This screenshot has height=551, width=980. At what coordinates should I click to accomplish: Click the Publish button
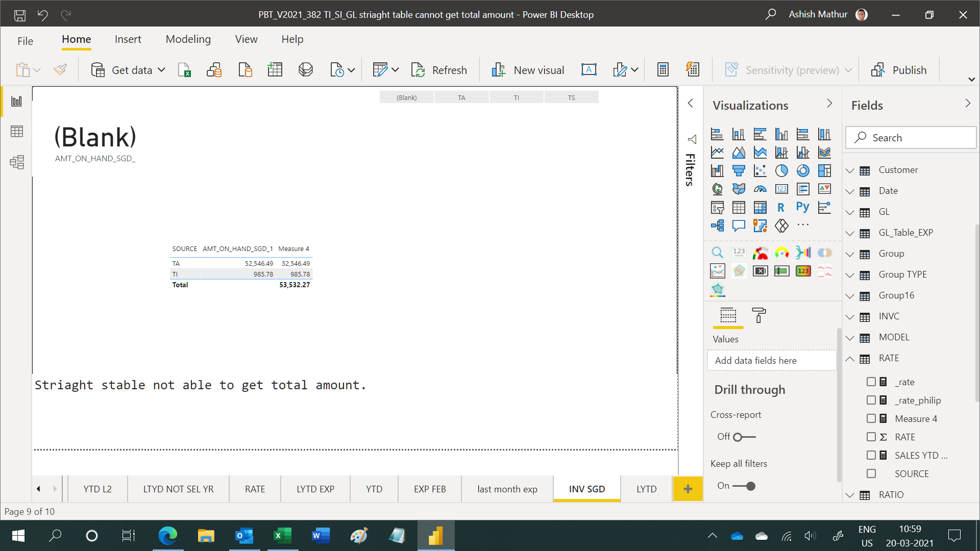point(899,70)
